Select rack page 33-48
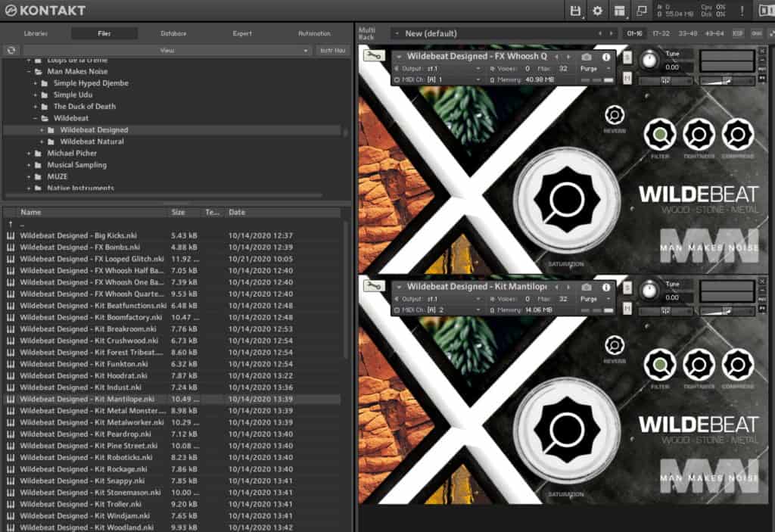The width and height of the screenshot is (775, 532). click(x=687, y=33)
